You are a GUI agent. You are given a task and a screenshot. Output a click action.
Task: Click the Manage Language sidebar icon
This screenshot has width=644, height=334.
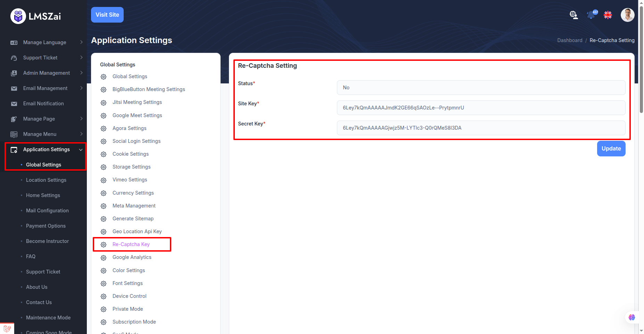(x=14, y=42)
